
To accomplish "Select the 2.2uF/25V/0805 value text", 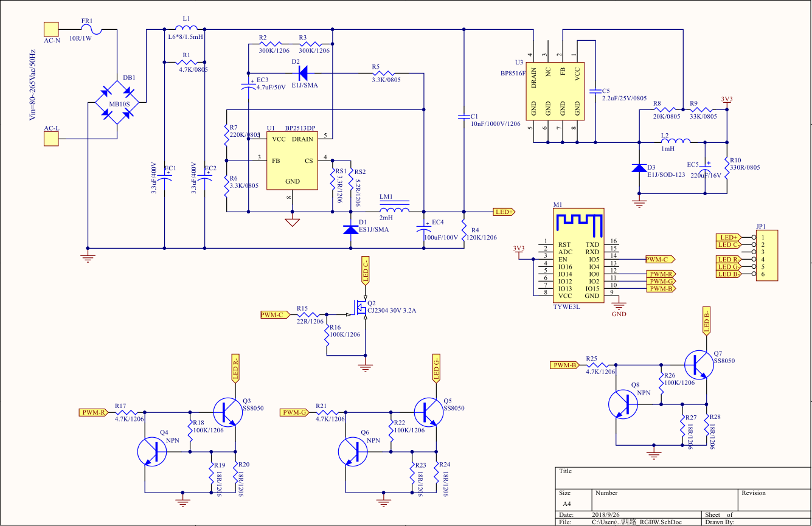I will [x=624, y=98].
